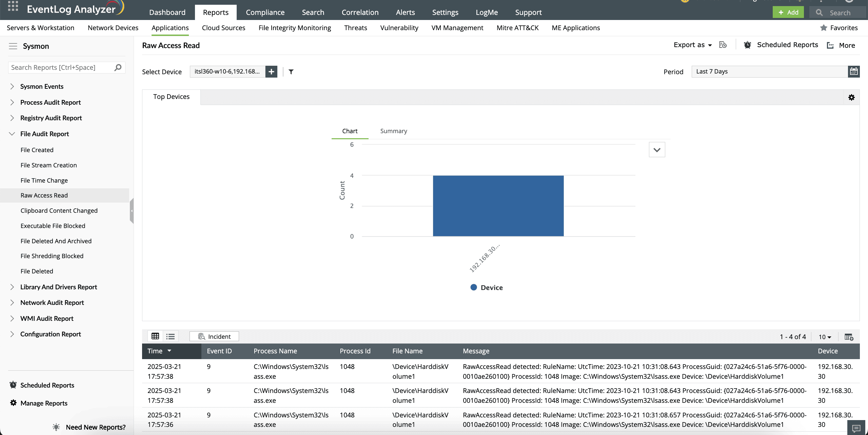
Task: Click the magnifier in Search Reports box
Action: coord(117,67)
